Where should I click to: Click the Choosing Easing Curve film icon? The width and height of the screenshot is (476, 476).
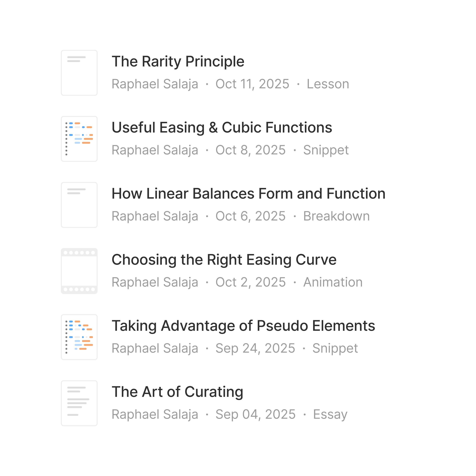click(79, 271)
